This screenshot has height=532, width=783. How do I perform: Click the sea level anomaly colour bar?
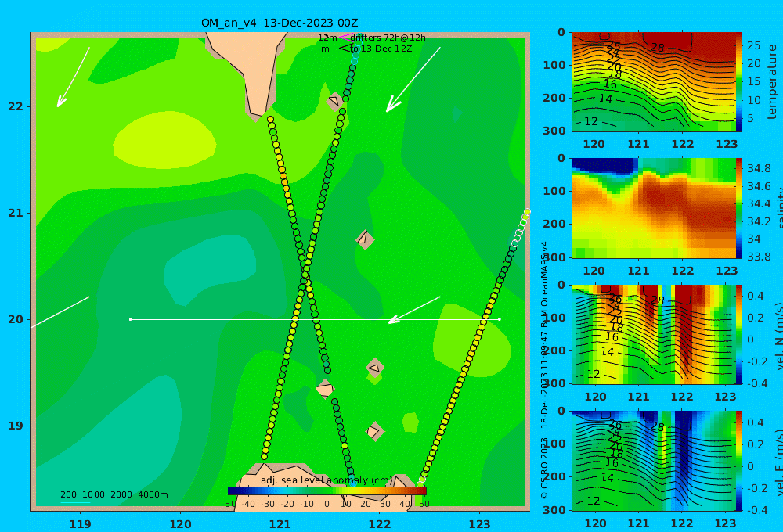[327, 491]
